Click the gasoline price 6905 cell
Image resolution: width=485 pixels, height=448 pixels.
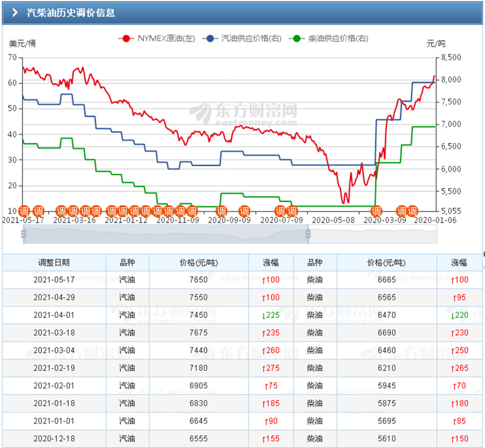[198, 385]
